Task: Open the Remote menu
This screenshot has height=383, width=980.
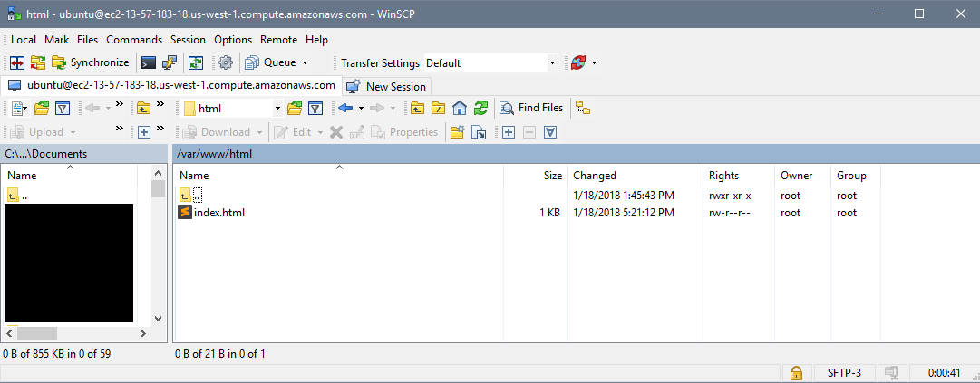Action: (278, 39)
